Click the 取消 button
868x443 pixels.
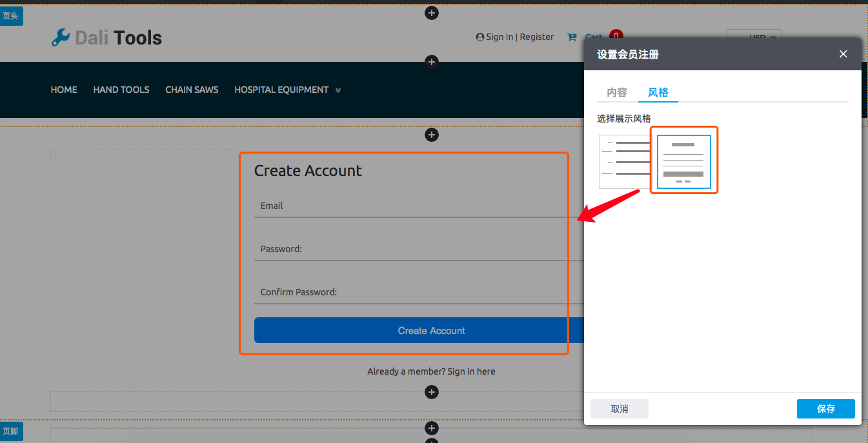tap(619, 409)
